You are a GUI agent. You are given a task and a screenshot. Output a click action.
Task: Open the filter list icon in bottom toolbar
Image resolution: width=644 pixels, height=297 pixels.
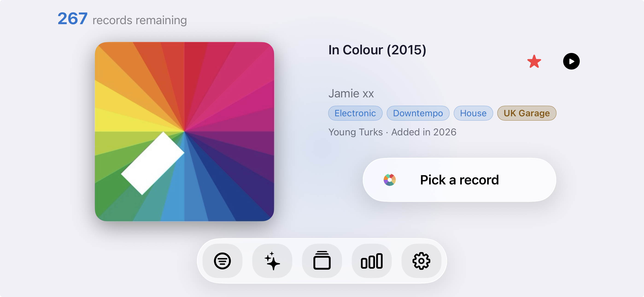coord(222,261)
